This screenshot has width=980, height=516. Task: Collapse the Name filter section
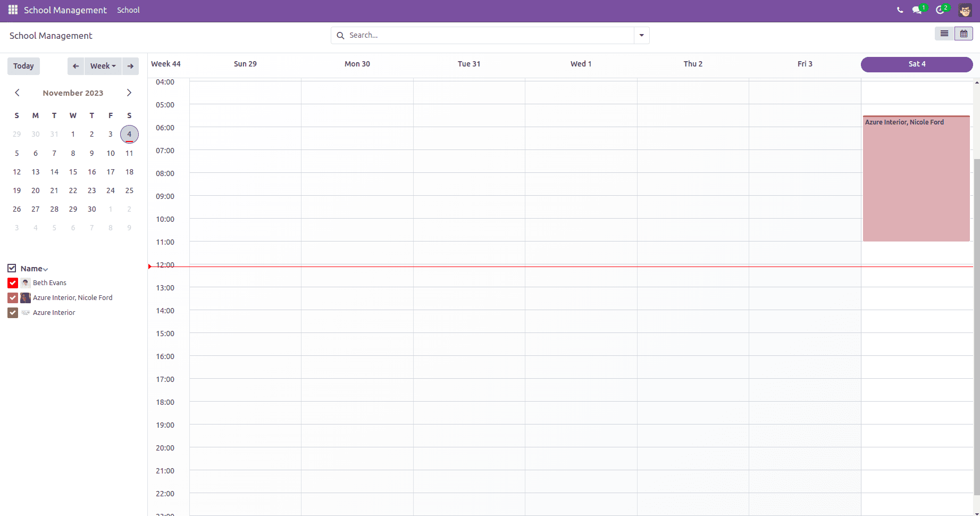pyautogui.click(x=46, y=269)
